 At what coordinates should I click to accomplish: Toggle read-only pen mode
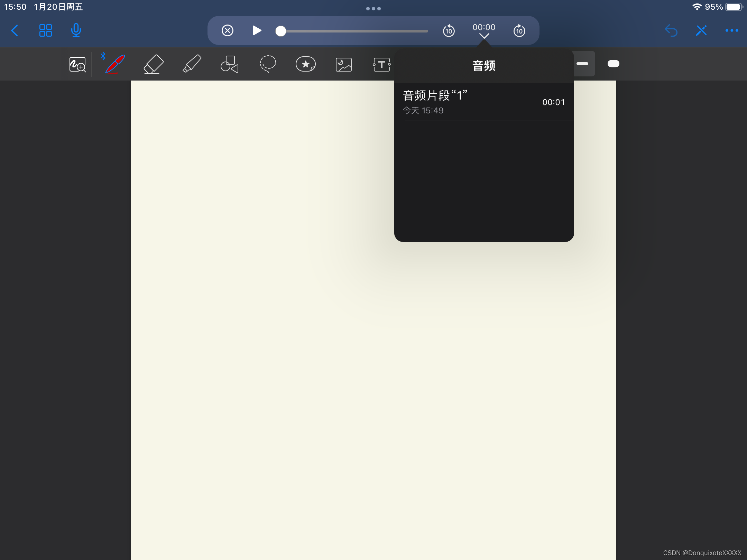(x=701, y=30)
